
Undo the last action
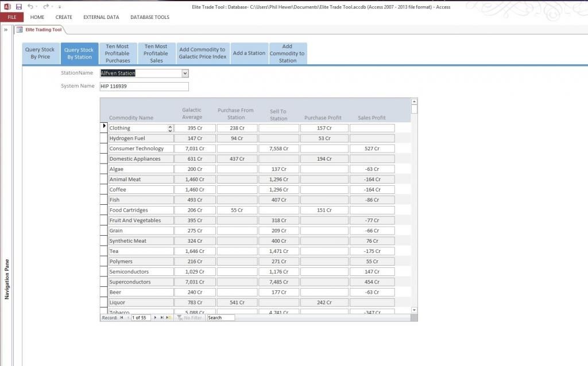(x=30, y=6)
